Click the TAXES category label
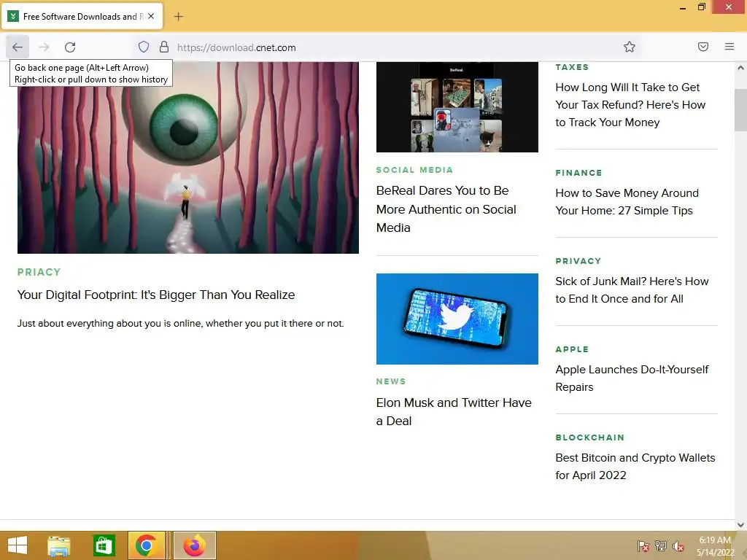 coord(572,67)
